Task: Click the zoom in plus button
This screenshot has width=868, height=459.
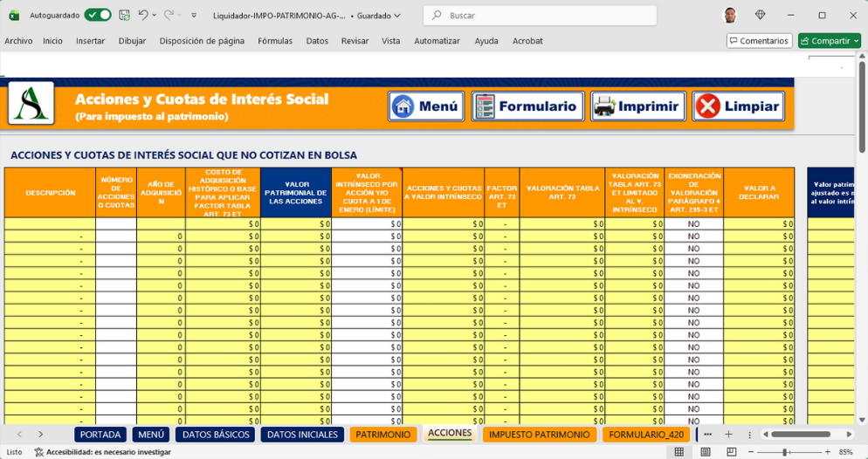Action: (x=828, y=452)
